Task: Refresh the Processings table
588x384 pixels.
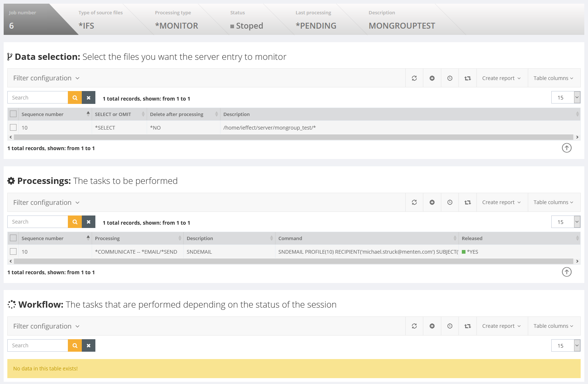Action: pyautogui.click(x=414, y=202)
